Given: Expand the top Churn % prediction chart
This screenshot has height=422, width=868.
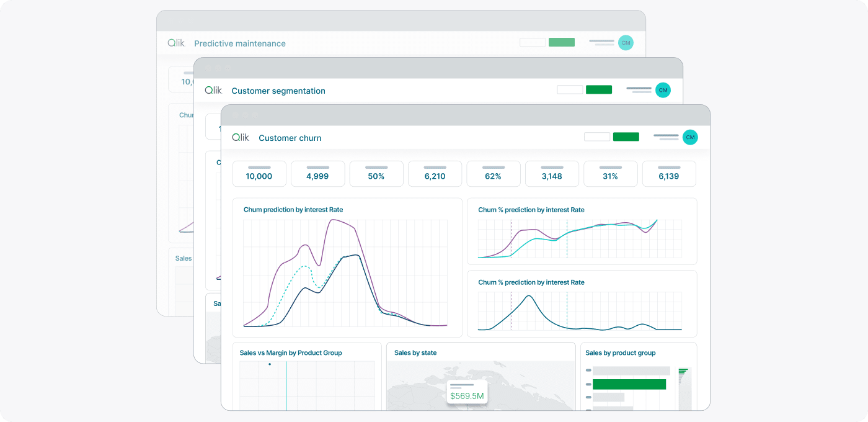Looking at the screenshot, I should pyautogui.click(x=582, y=231).
